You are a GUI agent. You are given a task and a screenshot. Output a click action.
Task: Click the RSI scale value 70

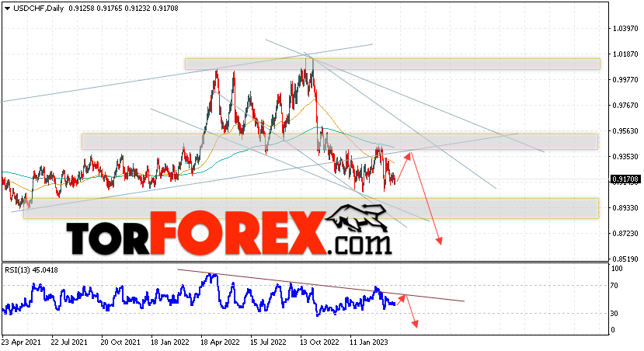[x=614, y=285]
